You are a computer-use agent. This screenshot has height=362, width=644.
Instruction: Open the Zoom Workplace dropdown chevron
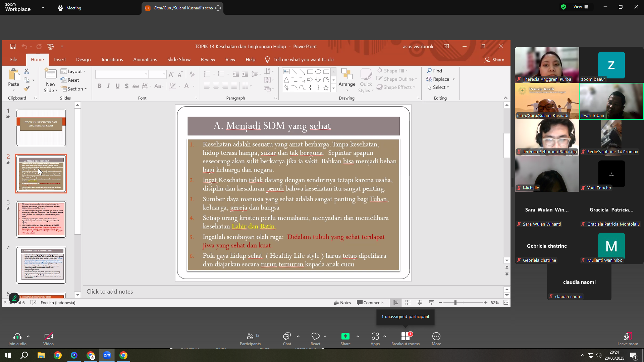tap(43, 7)
